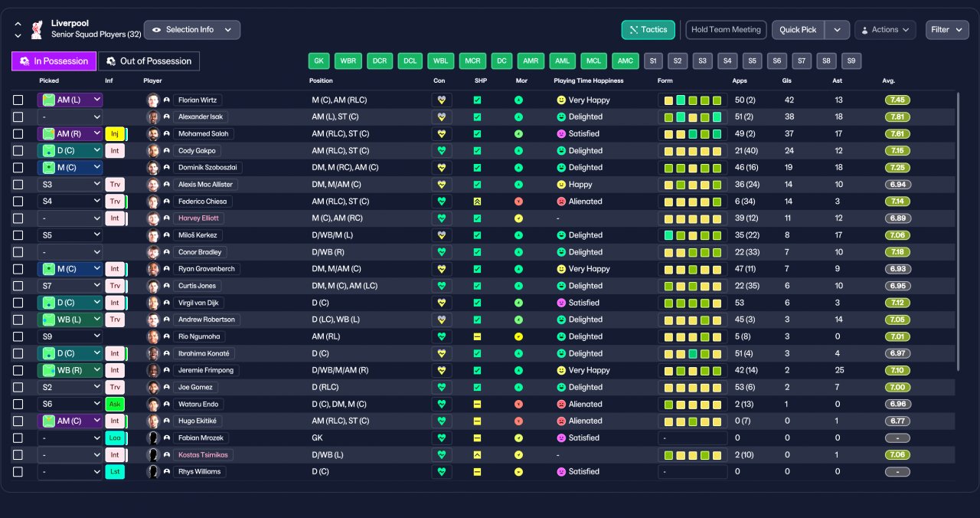Viewport: 980px width, 518px height.
Task: Click the Hold Team Meeting button
Action: (726, 30)
